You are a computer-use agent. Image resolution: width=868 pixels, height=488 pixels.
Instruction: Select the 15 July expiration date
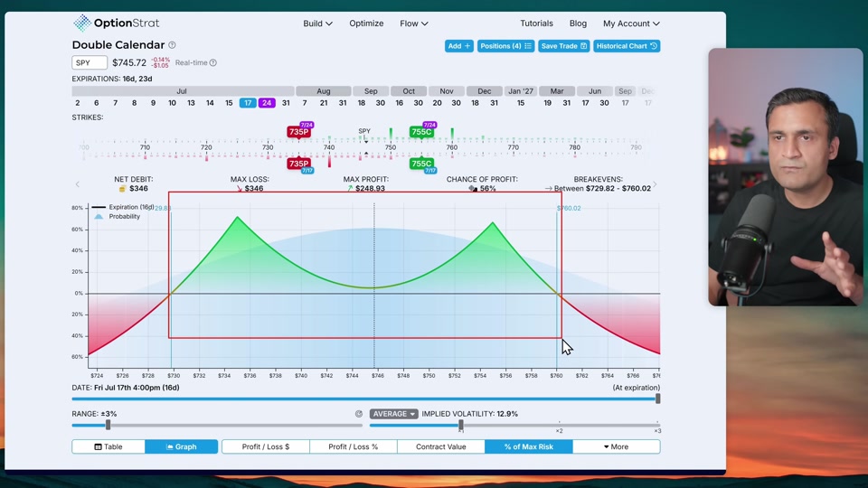click(229, 103)
